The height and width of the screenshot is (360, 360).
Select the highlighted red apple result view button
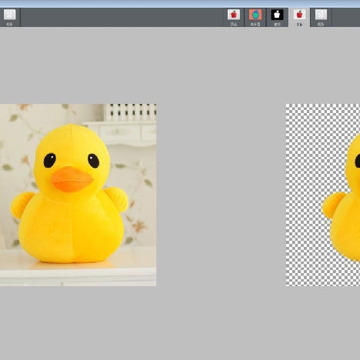299,17
